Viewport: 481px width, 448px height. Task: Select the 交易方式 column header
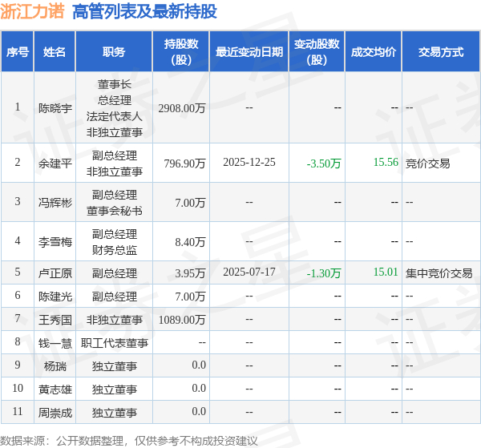[x=441, y=52]
